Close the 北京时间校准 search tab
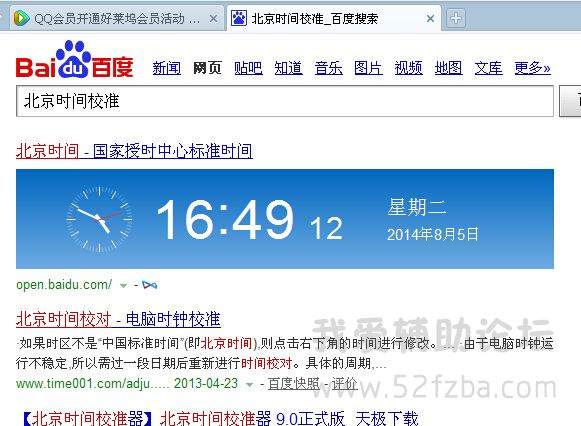The height and width of the screenshot is (426, 581). 430,18
